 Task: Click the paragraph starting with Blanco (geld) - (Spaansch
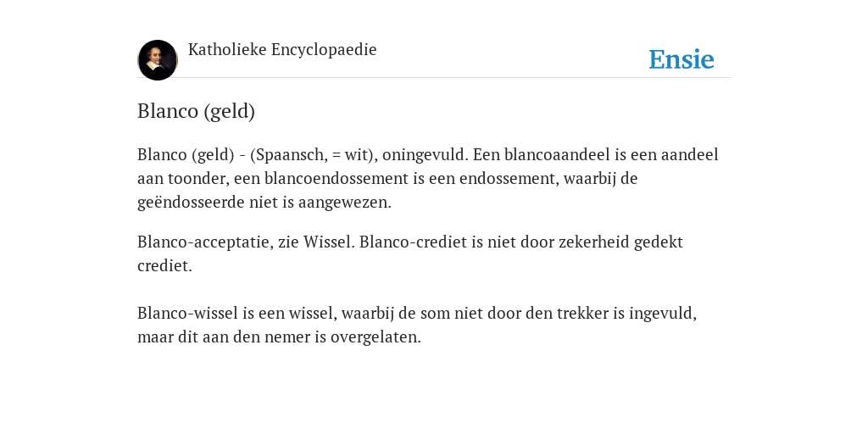(428, 178)
